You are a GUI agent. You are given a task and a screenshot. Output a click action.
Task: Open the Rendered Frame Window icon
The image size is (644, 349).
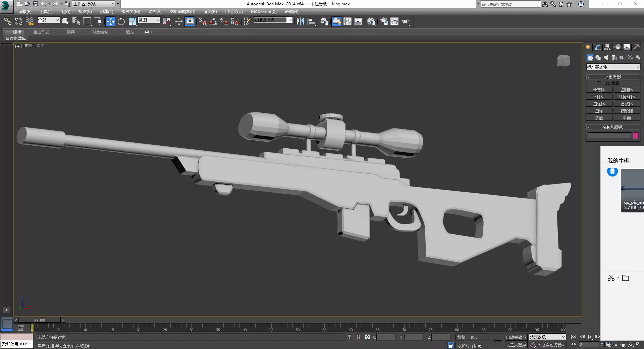(x=394, y=21)
